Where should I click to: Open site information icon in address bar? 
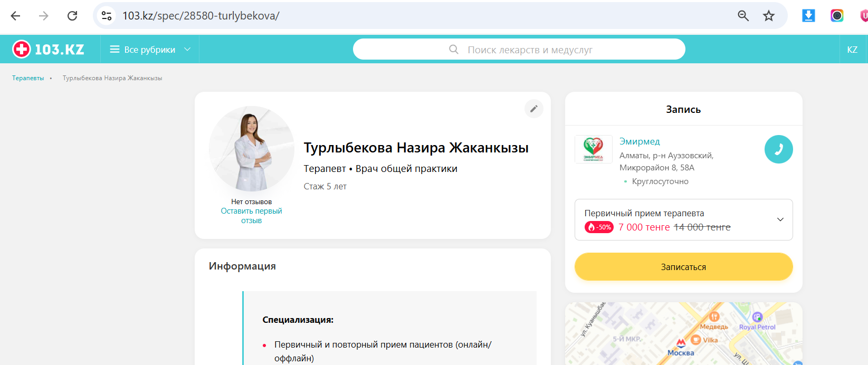coord(107,16)
